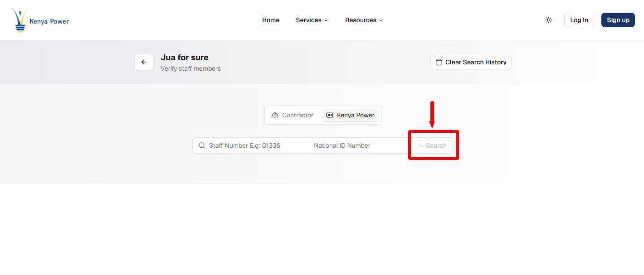This screenshot has height=275, width=644.
Task: Expand the Services dropdown menu
Action: 312,20
